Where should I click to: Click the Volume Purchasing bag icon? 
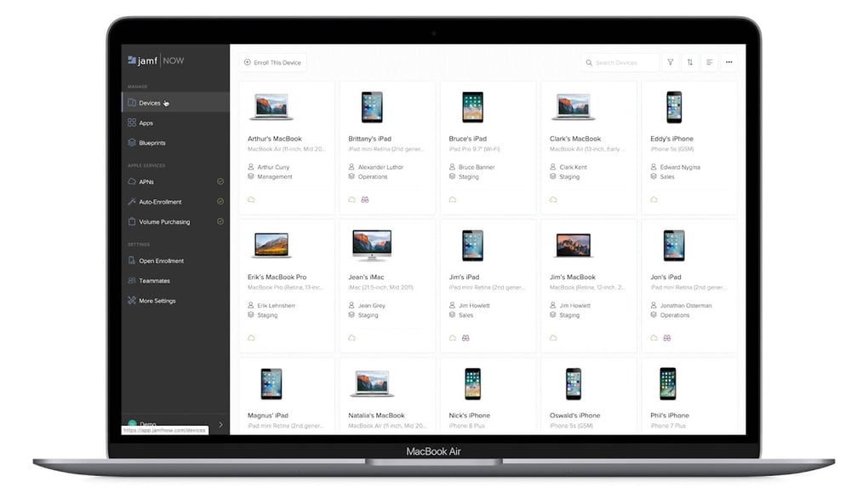tap(132, 221)
